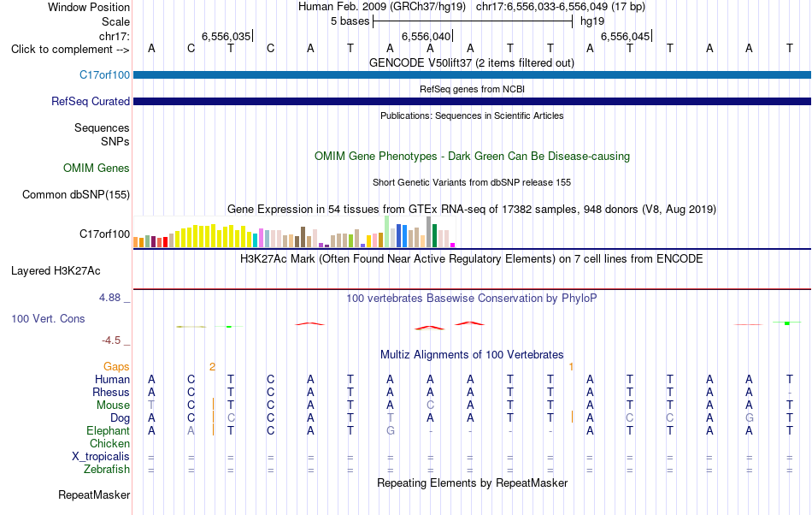This screenshot has width=812, height=515.
Task: Click the 6,556,035 ruler position
Action: click(x=227, y=36)
